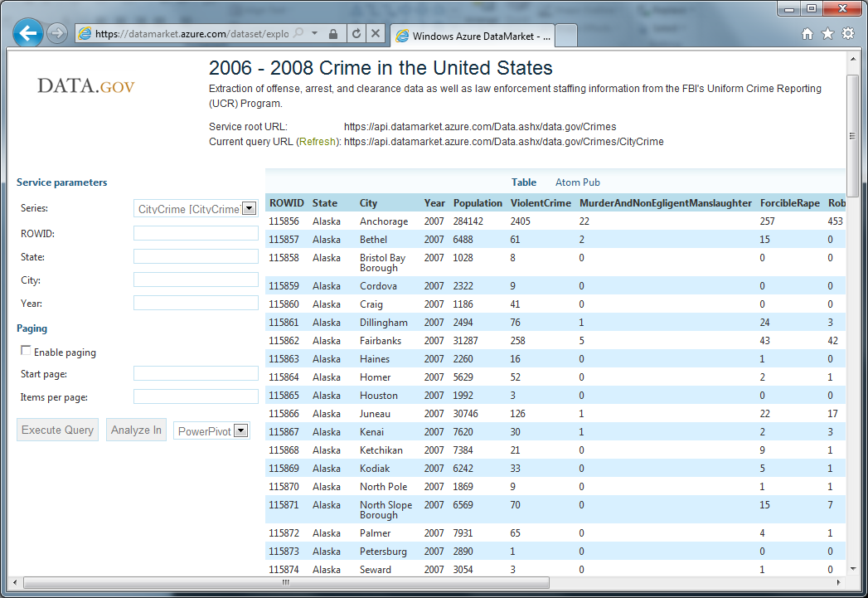Click the ForcibleRape column header

click(x=790, y=203)
